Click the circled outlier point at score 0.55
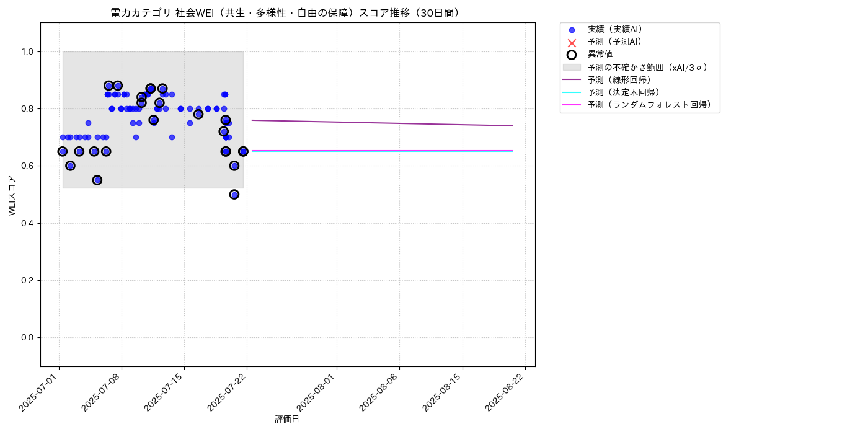 97,180
